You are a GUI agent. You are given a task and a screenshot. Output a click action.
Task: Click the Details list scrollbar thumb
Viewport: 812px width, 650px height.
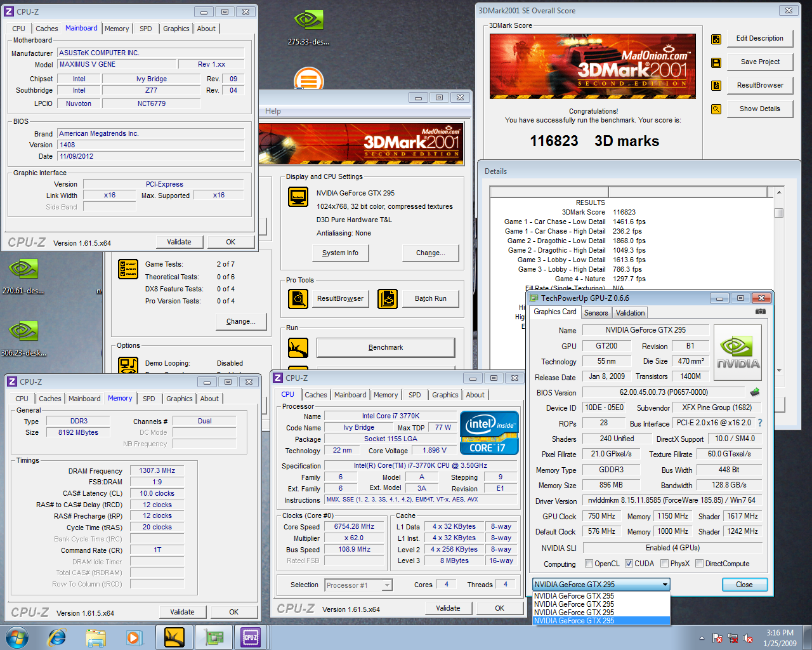coord(778,213)
